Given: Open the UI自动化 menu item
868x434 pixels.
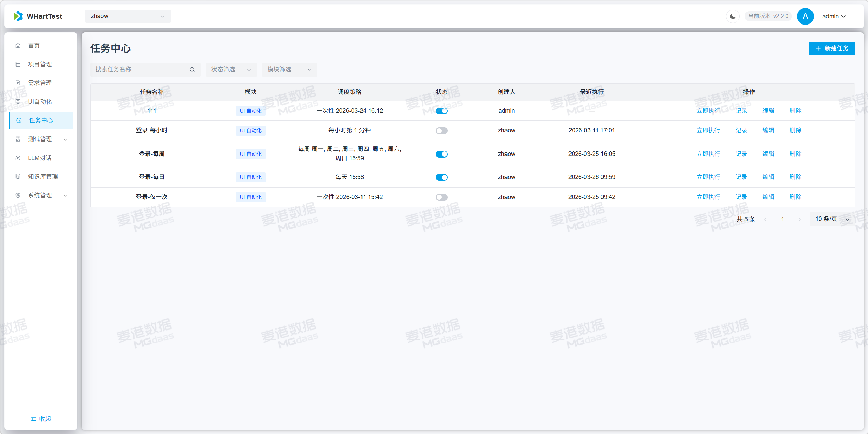Looking at the screenshot, I should [x=40, y=102].
